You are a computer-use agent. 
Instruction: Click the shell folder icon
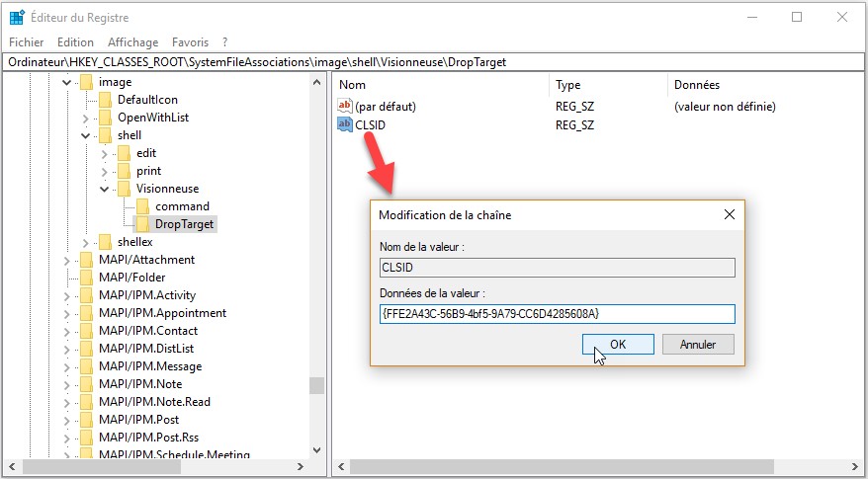pyautogui.click(x=105, y=135)
